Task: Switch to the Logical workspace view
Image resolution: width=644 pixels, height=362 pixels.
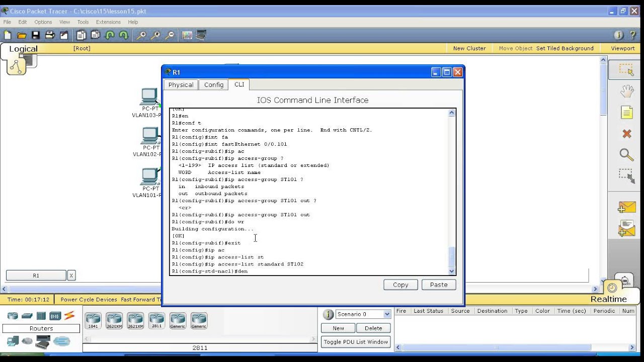Action: (x=23, y=49)
